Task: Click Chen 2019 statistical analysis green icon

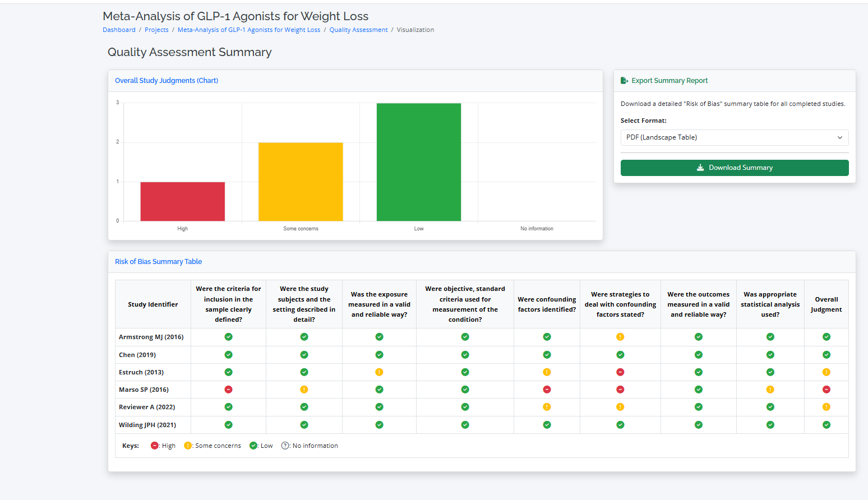Action: (x=770, y=355)
